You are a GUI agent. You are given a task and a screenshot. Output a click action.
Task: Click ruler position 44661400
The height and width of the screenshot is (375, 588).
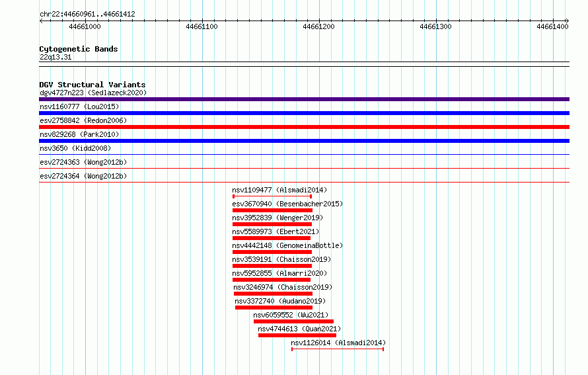click(x=553, y=26)
